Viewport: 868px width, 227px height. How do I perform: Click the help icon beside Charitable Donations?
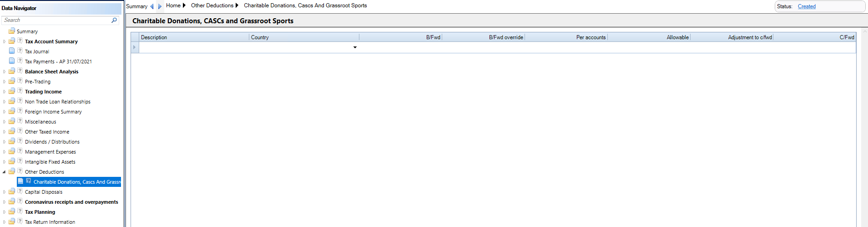(x=29, y=181)
